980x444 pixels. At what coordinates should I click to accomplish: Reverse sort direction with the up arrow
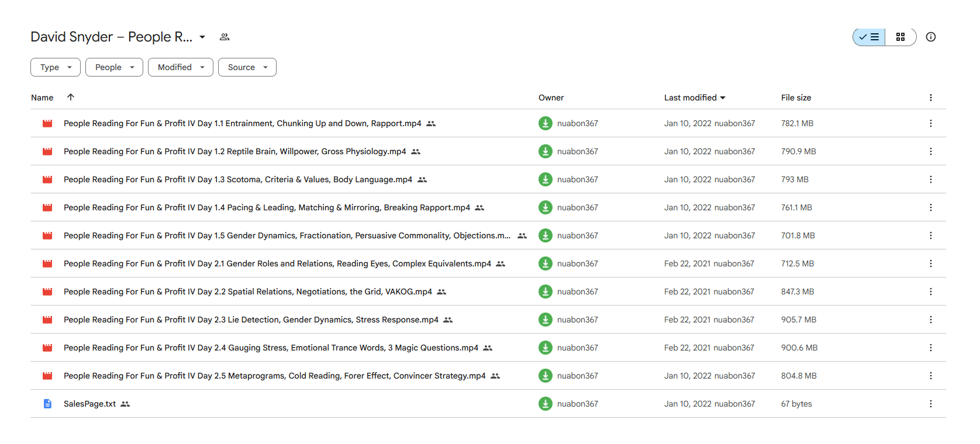tap(71, 97)
